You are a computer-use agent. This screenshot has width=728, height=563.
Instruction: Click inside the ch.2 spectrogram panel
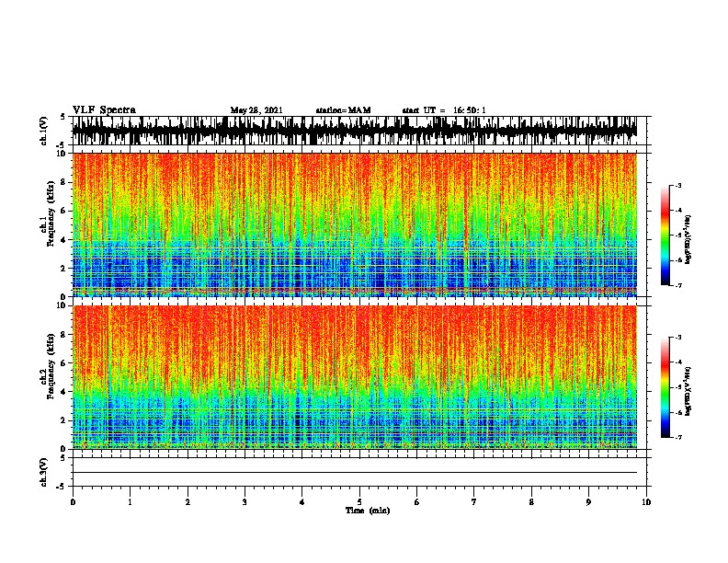tap(355, 377)
